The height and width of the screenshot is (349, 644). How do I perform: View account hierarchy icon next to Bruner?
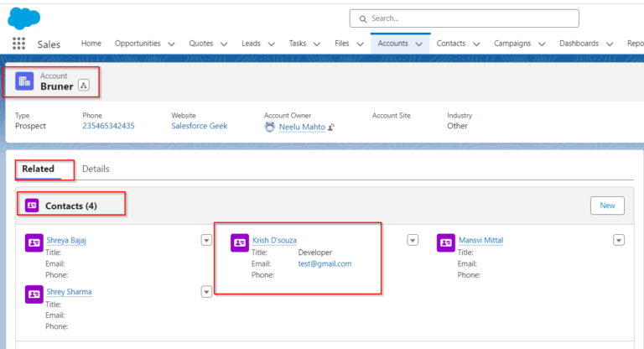83,86
